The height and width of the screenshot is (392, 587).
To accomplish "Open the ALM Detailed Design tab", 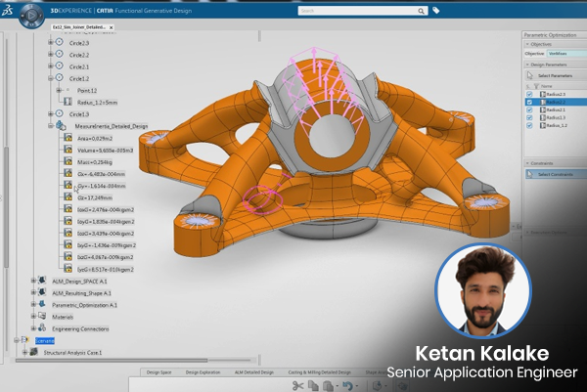I will 254,372.
